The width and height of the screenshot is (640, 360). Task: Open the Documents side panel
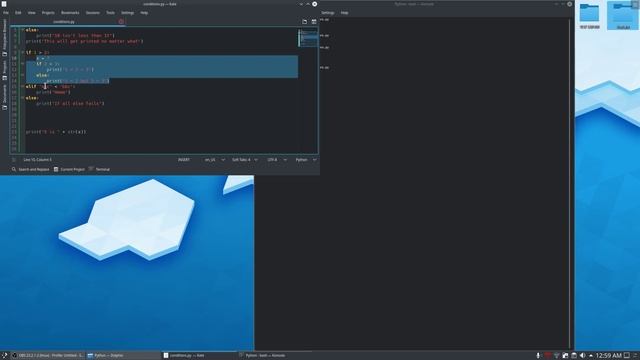pyautogui.click(x=4, y=97)
